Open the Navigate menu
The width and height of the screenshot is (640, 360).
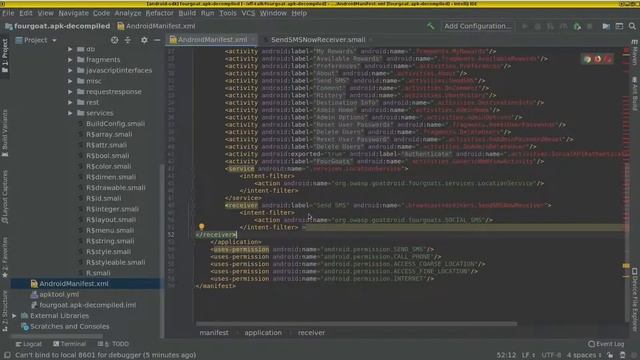pos(73,13)
